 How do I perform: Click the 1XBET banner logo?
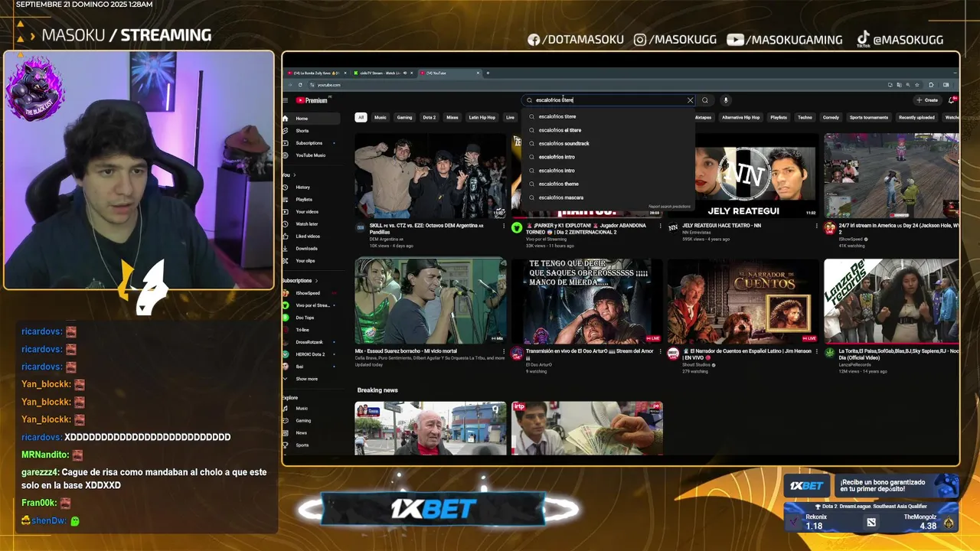(434, 509)
